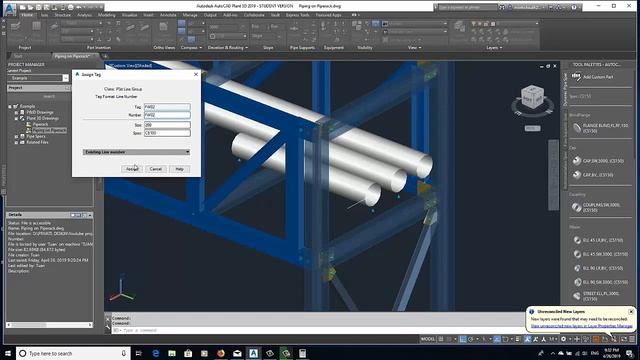Pick CAP, SW, 3000 (CS150) palette item

pos(598,161)
